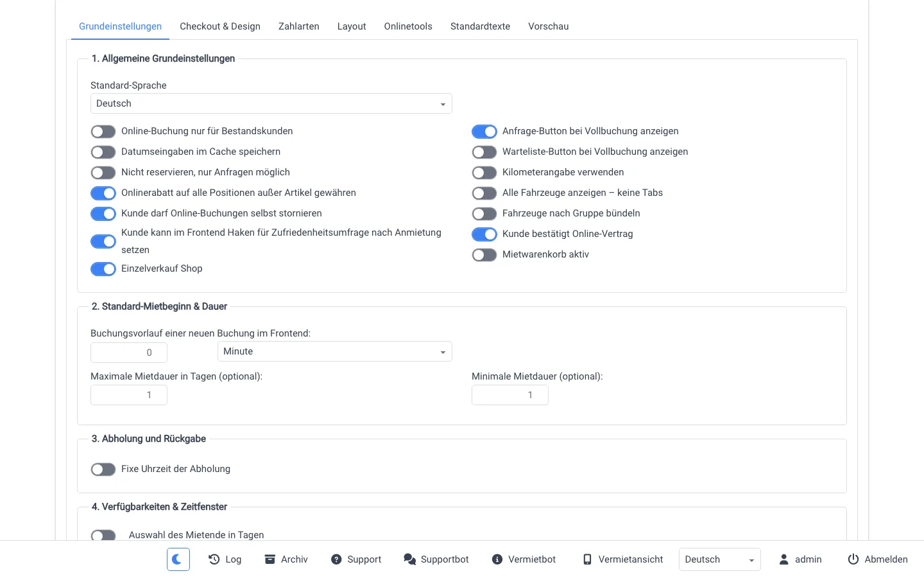Click the Archiv box icon
Viewport: 924px width, 578px height.
pos(270,559)
